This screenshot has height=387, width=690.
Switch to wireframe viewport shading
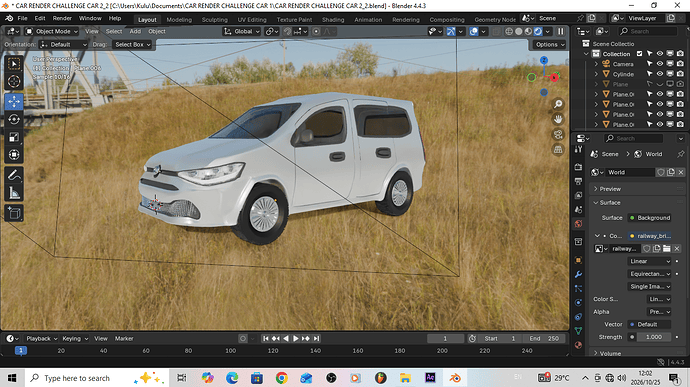[509, 31]
